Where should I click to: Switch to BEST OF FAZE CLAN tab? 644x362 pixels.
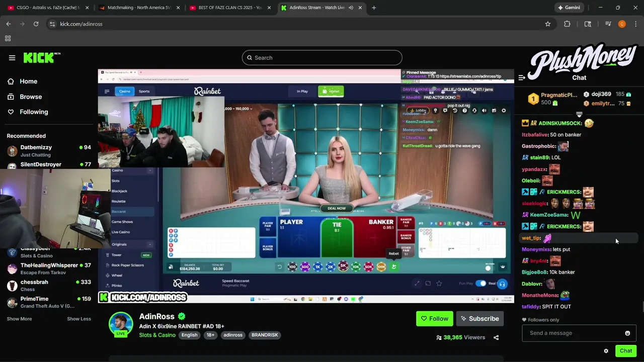[x=230, y=8]
